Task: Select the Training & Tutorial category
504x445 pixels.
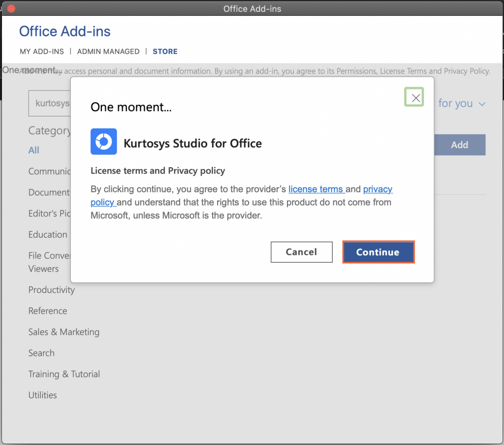Action: point(64,374)
